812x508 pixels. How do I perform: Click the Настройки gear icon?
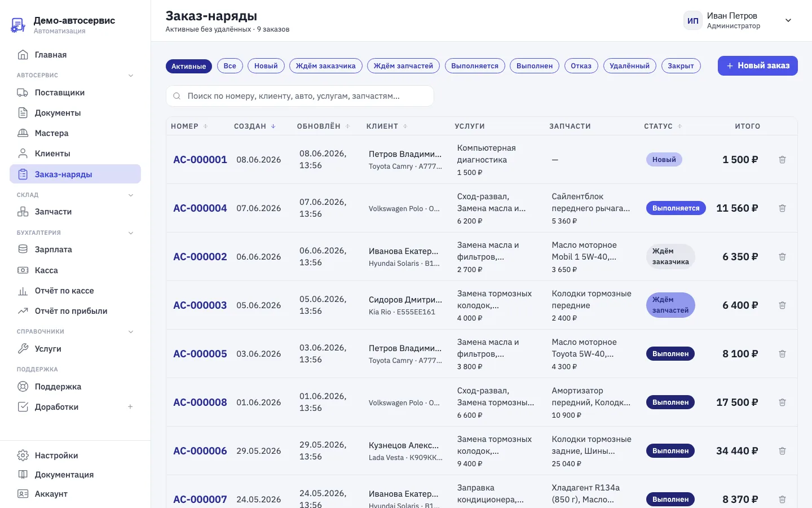(x=23, y=456)
